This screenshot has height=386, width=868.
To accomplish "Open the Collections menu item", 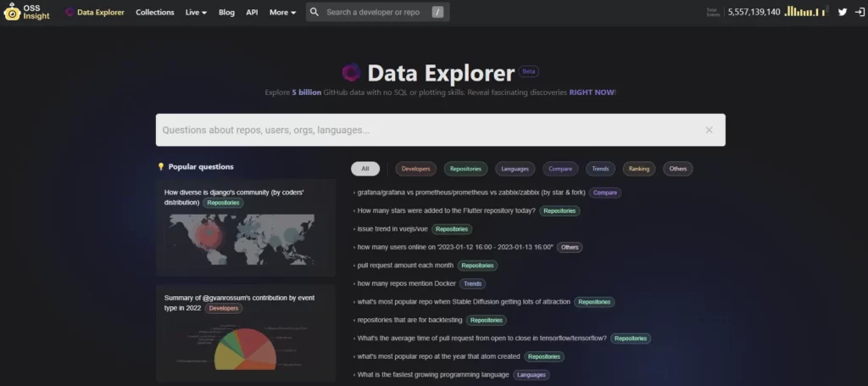I will 155,12.
